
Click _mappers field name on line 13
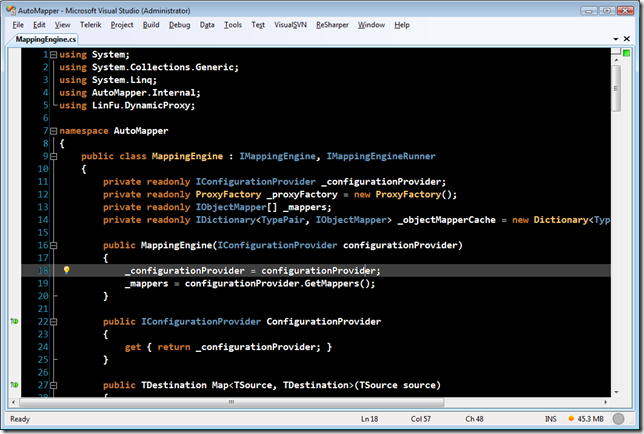coord(304,207)
